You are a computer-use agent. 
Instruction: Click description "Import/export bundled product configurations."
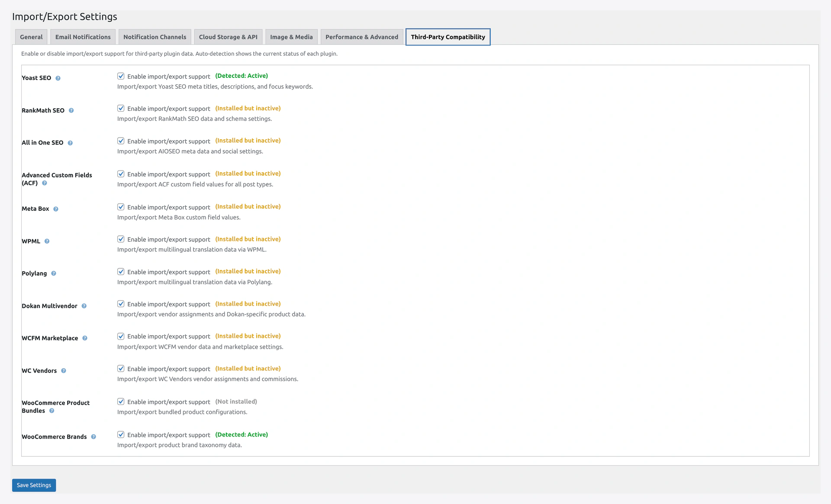tap(182, 412)
